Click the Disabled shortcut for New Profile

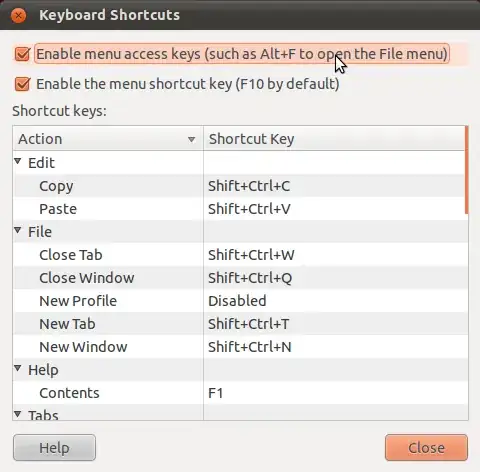pyautogui.click(x=237, y=301)
